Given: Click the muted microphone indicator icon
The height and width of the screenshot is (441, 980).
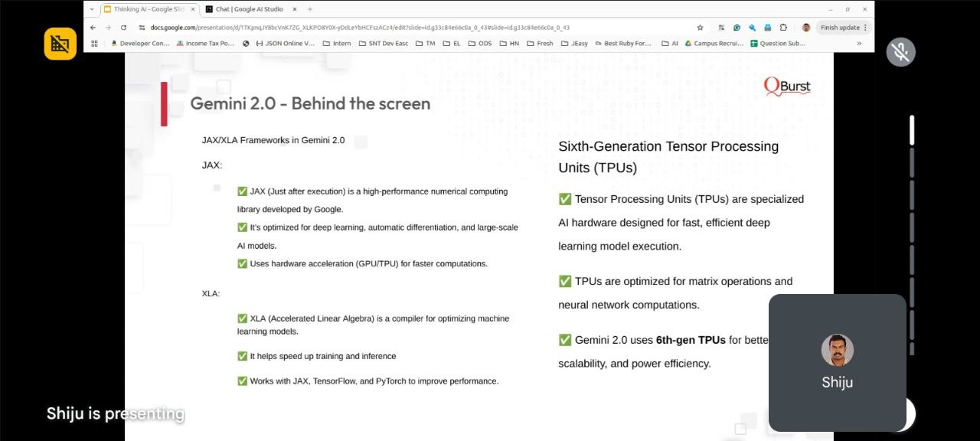Looking at the screenshot, I should [900, 52].
